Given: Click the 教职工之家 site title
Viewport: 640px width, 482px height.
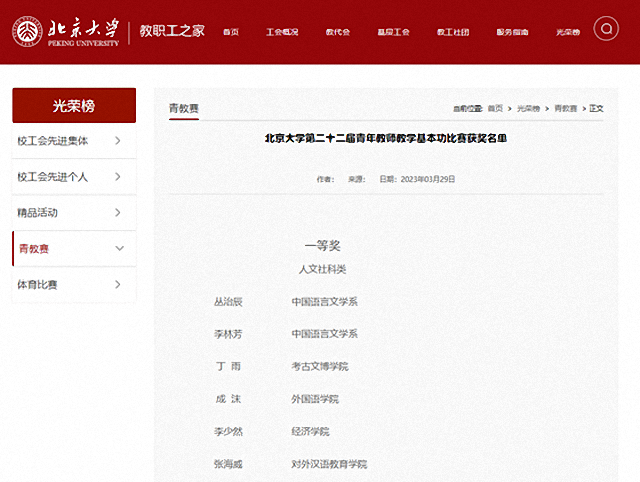Looking at the screenshot, I should click(x=172, y=31).
